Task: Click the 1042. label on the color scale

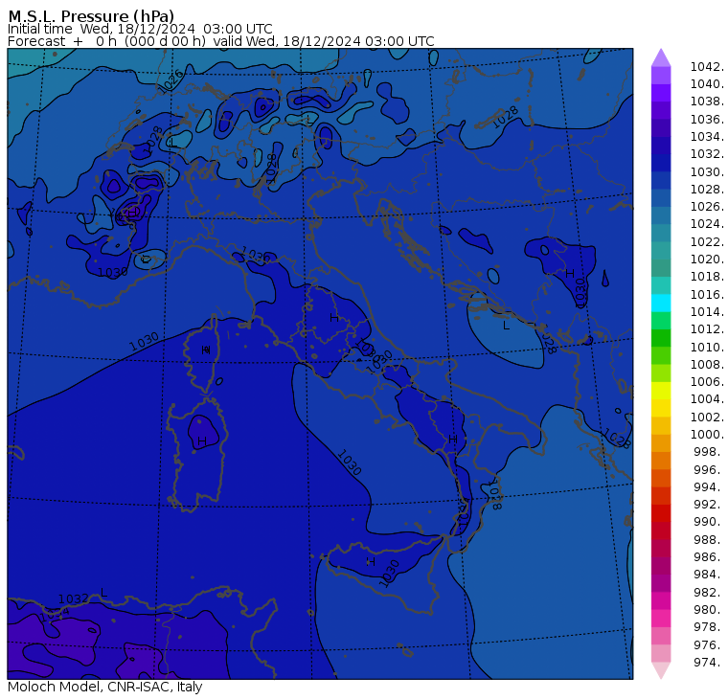Action: coord(707,67)
